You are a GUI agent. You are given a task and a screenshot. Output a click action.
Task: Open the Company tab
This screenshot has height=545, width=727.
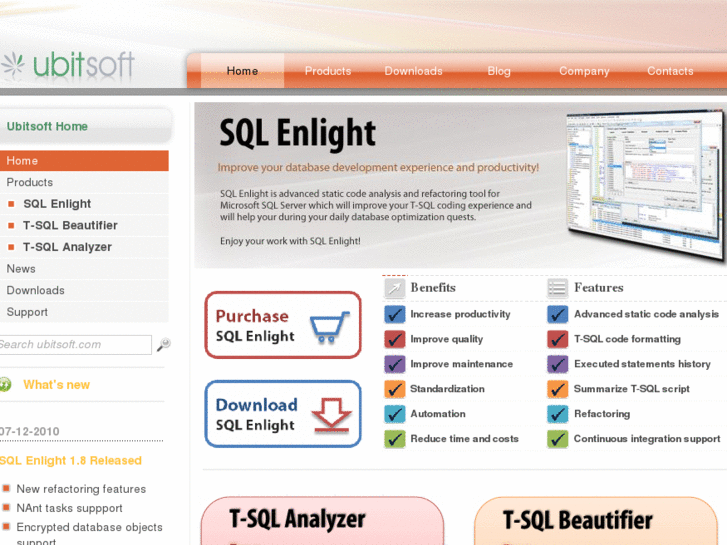584,71
